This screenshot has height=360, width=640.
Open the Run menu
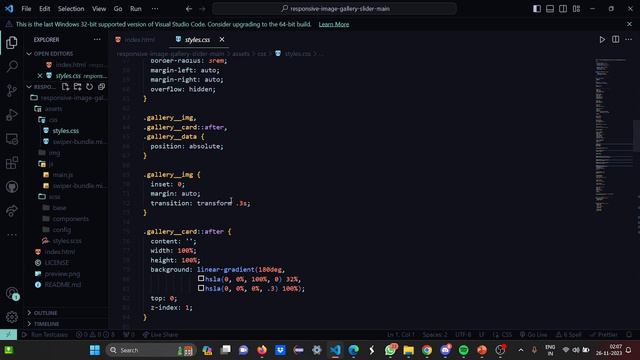coord(136,9)
